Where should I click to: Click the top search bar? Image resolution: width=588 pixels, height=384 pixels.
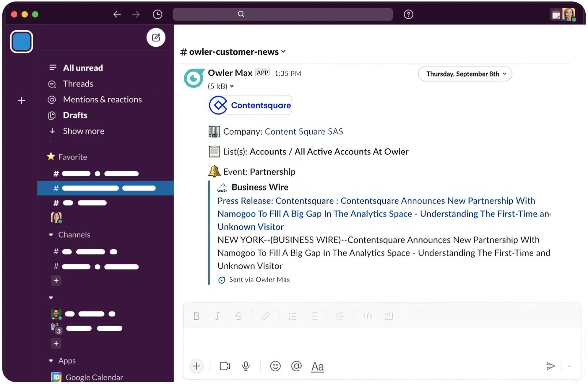coord(282,14)
